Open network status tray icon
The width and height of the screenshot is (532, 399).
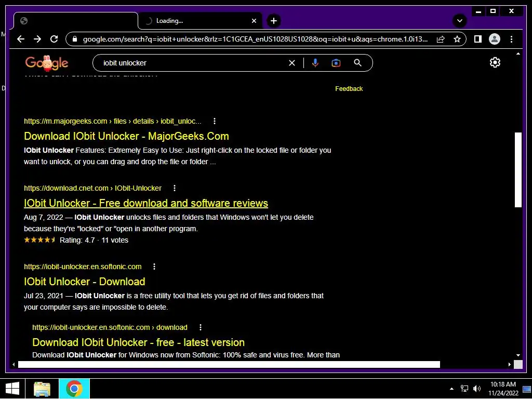coord(464,389)
